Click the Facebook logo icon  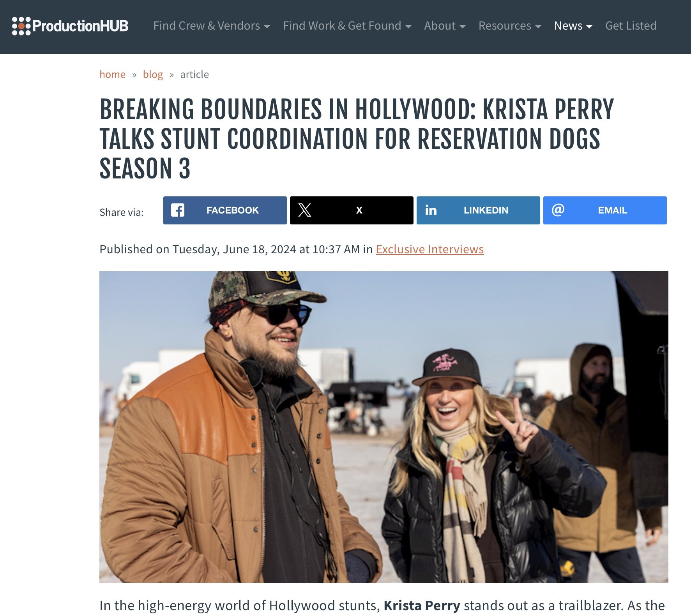[x=178, y=210]
